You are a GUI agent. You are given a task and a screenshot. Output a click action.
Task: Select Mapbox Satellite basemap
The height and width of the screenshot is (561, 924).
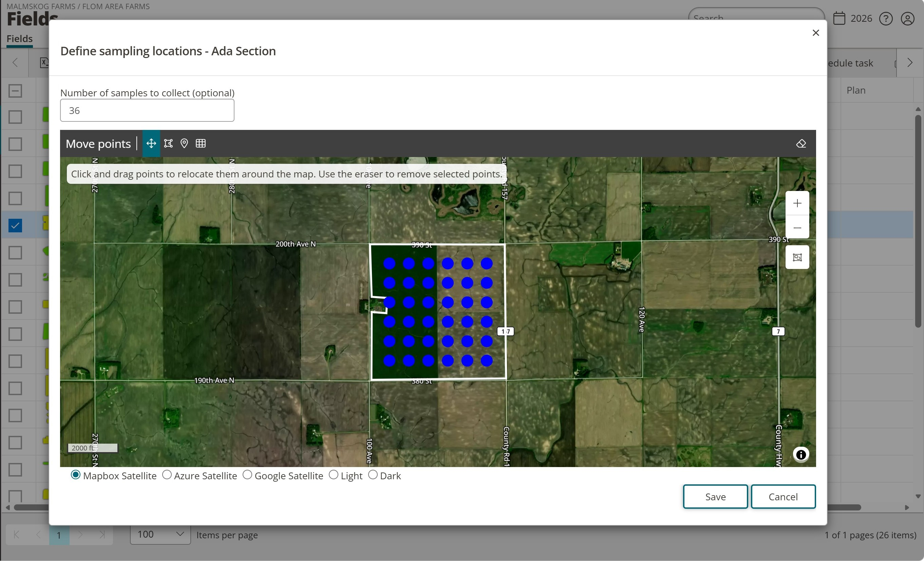pyautogui.click(x=76, y=475)
